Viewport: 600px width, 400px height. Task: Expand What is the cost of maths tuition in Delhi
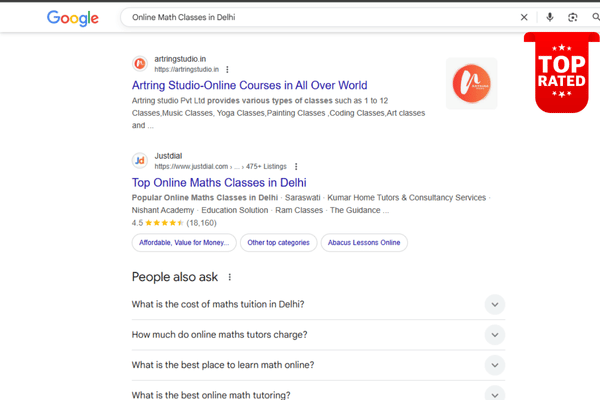pos(318,304)
